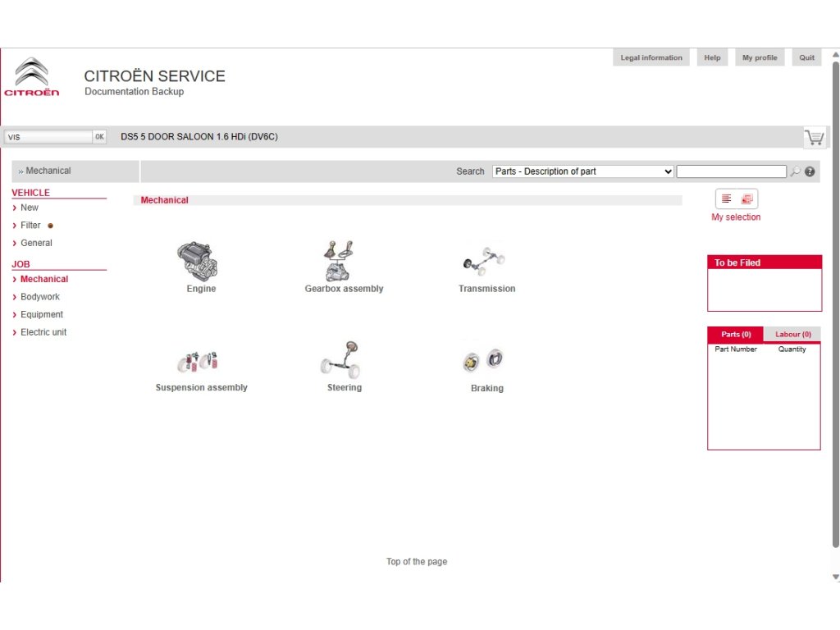The height and width of the screenshot is (630, 840).
Task: Open Suspension assembly section
Action: 197,361
